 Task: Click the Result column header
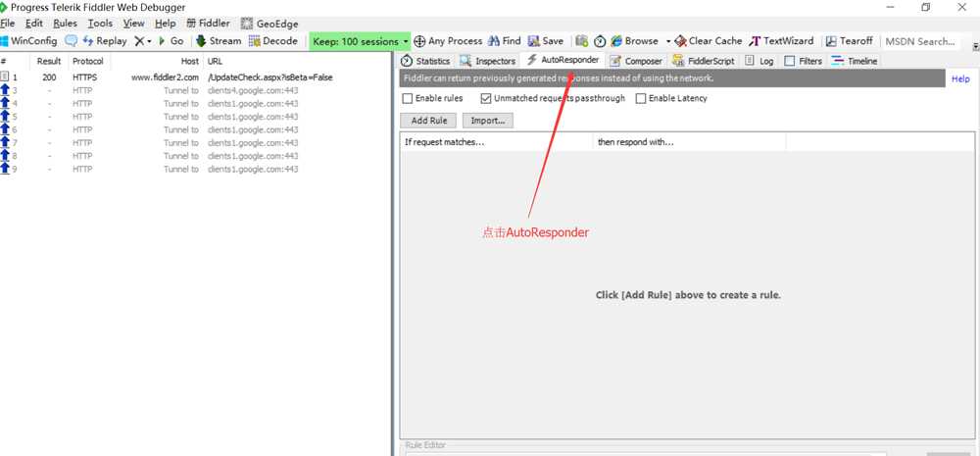49,62
